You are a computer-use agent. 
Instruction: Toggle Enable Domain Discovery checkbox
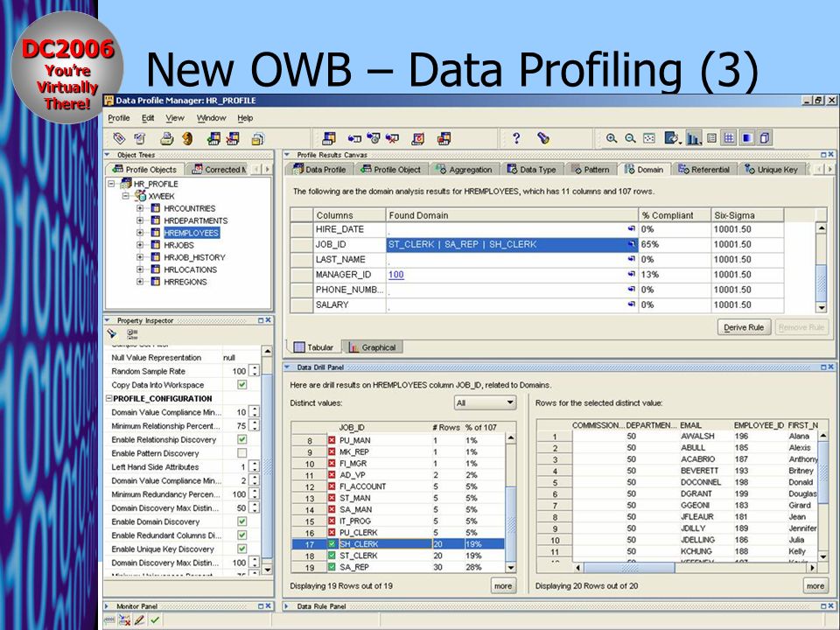click(242, 521)
